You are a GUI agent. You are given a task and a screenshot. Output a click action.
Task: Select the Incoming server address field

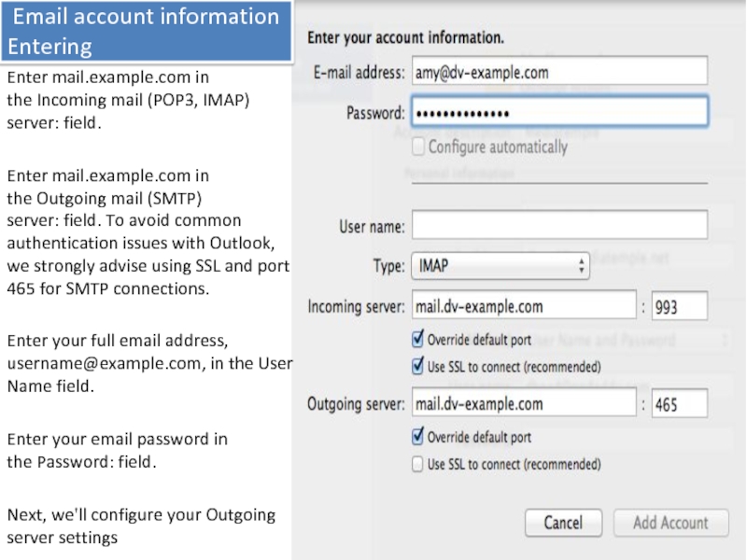coord(523,306)
